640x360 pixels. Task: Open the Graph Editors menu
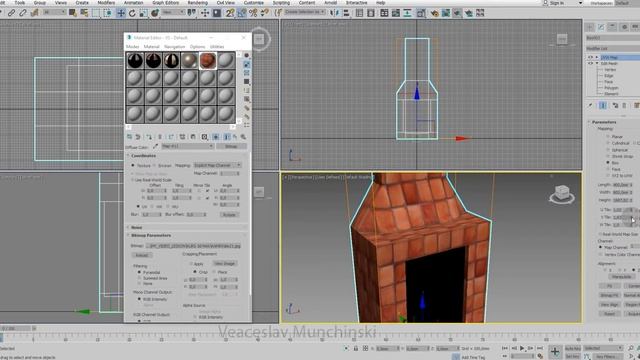165,3
